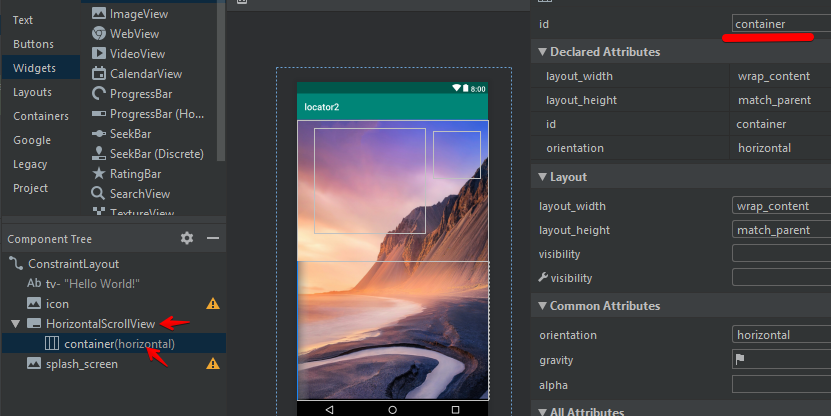Image resolution: width=831 pixels, height=416 pixels.
Task: Collapse the Declared Attributes section
Action: (542, 52)
